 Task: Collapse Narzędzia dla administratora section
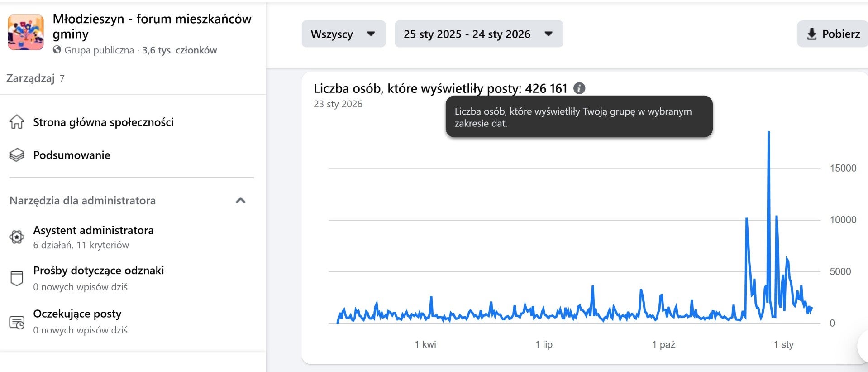240,200
